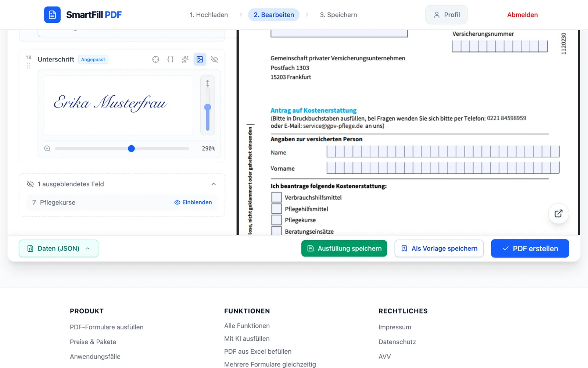The image size is (588, 368).
Task: Click the vertical up-down arrow icon
Action: 208,83
